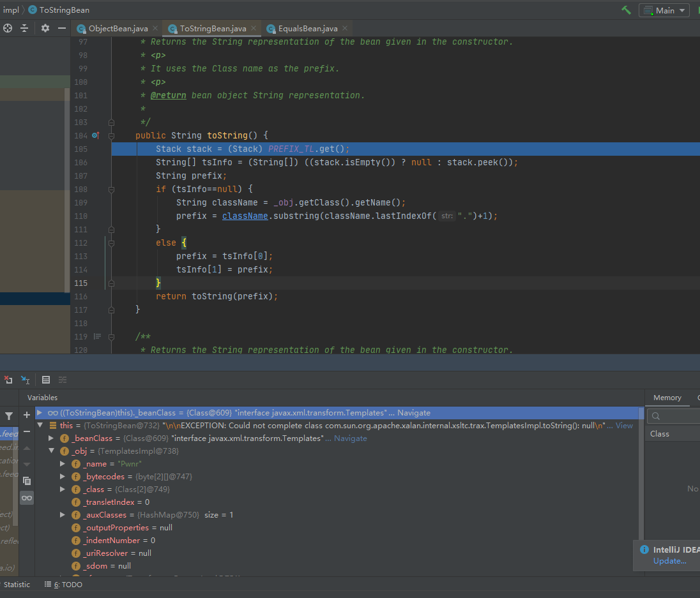Click the gutter icon on line 119
Screen dimensions: 700x598
pyautogui.click(x=97, y=336)
